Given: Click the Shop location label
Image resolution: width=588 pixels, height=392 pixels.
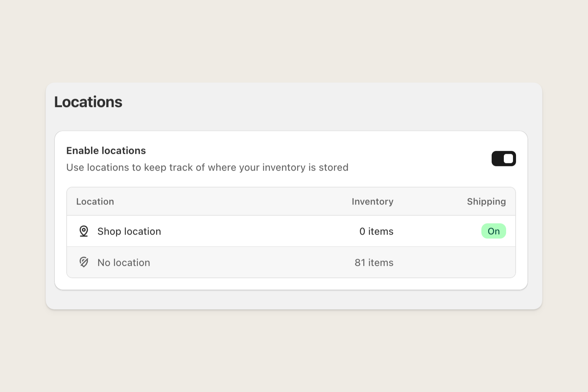Looking at the screenshot, I should [x=129, y=231].
